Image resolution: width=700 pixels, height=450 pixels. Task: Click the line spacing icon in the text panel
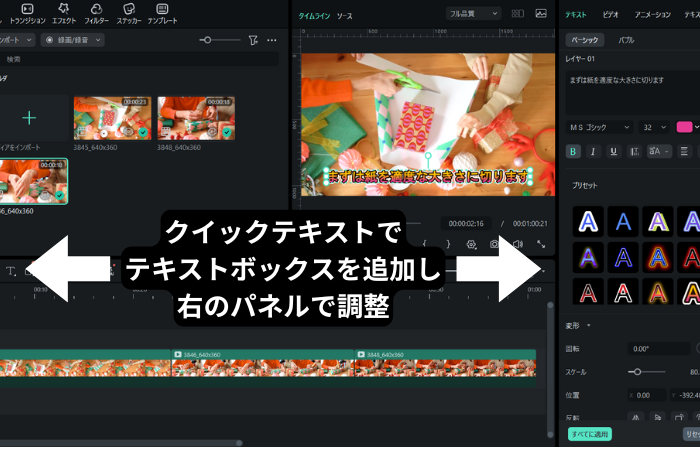[x=634, y=151]
